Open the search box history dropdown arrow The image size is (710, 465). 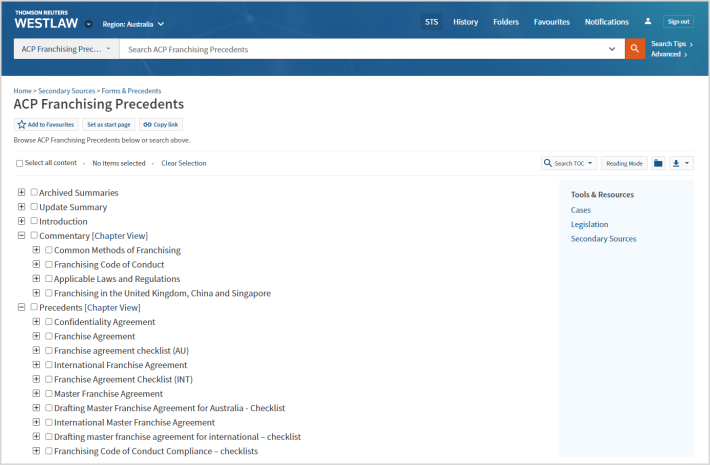coord(612,49)
